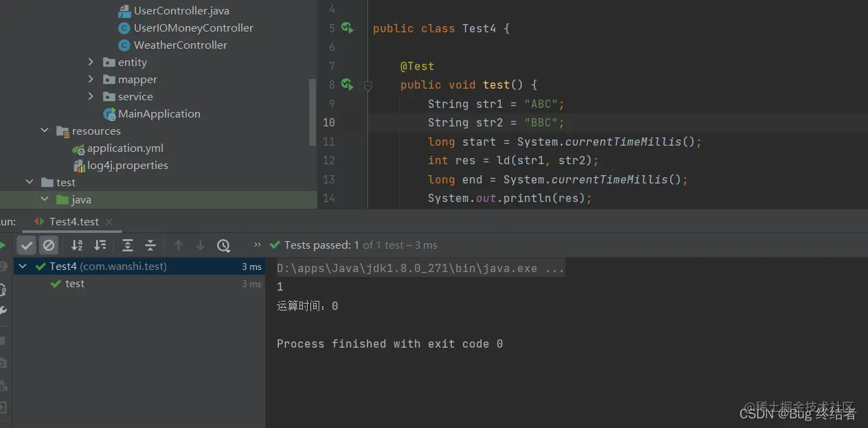Click line number 10 in gutter
868x428 pixels.
(x=328, y=122)
